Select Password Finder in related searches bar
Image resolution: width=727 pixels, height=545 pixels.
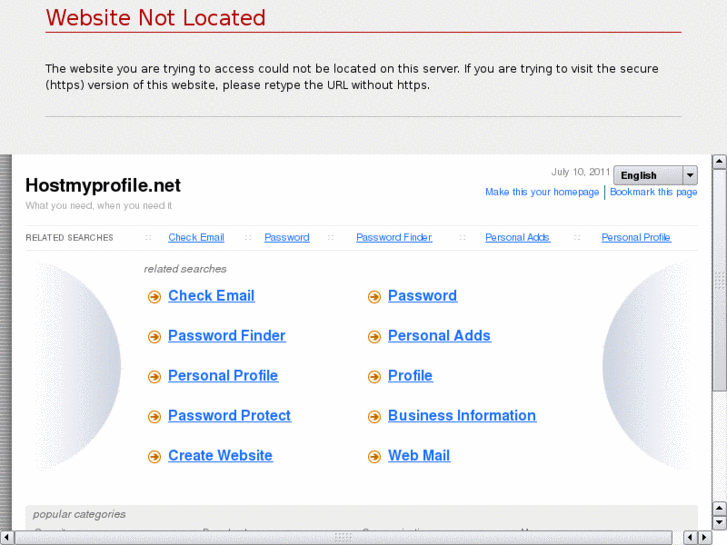point(394,238)
